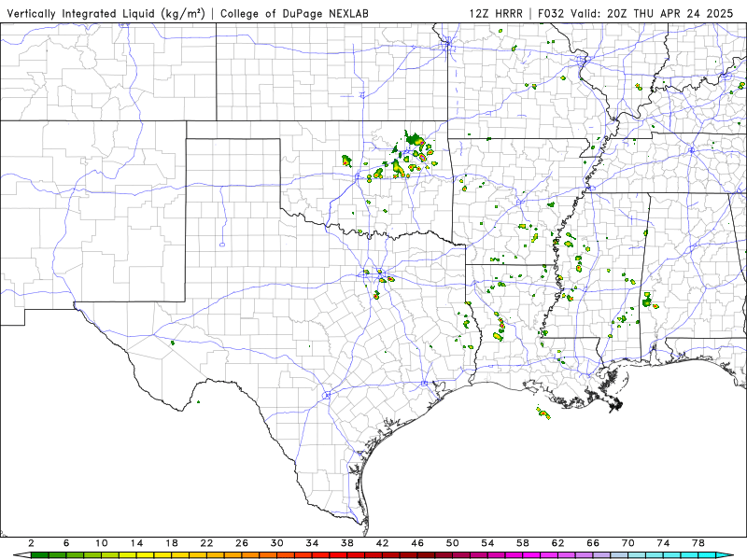The width and height of the screenshot is (747, 560).
Task: Click the "College of DuPage NEXLAB" label
Action: point(294,13)
